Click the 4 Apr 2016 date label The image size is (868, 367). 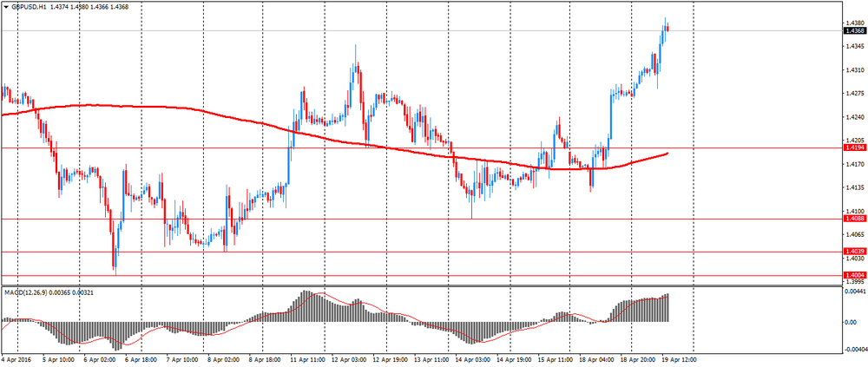14,359
